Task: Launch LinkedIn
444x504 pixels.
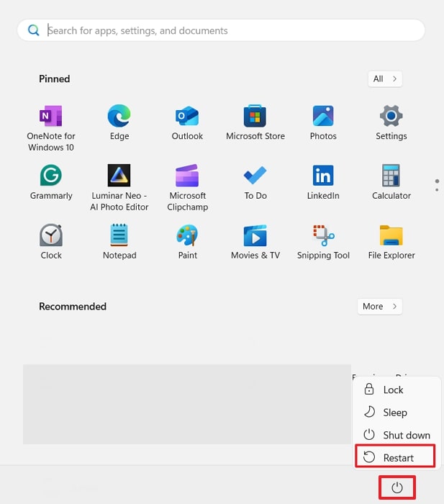Action: [x=323, y=182]
